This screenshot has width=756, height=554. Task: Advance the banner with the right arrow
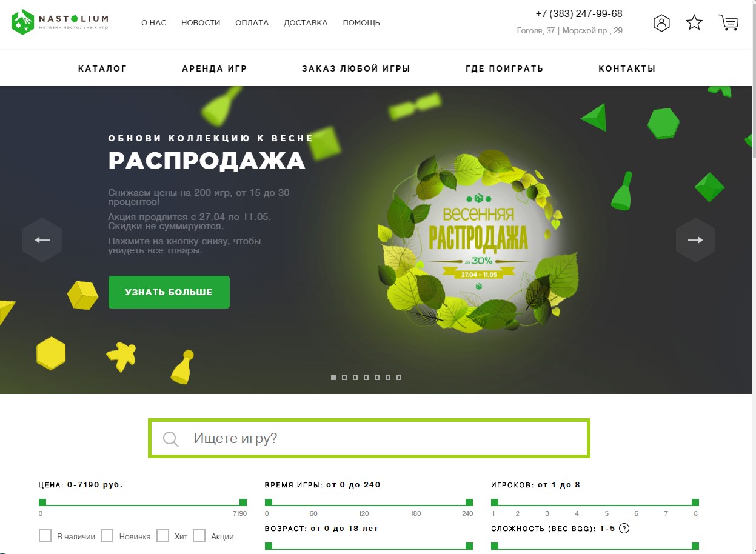(x=695, y=240)
